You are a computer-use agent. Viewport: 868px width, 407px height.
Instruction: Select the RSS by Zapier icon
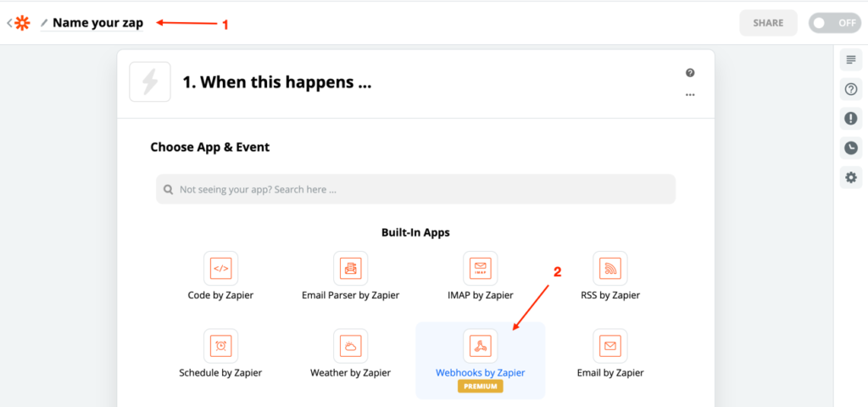click(610, 269)
